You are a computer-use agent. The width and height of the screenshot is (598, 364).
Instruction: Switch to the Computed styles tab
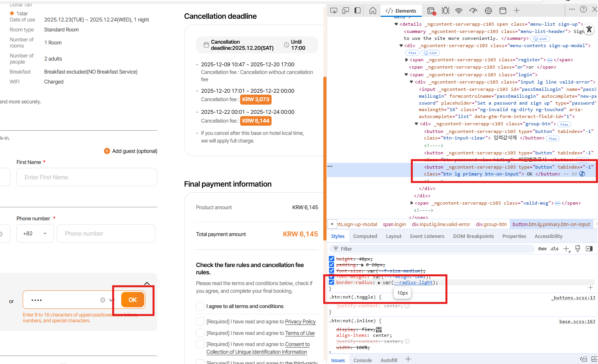point(365,236)
